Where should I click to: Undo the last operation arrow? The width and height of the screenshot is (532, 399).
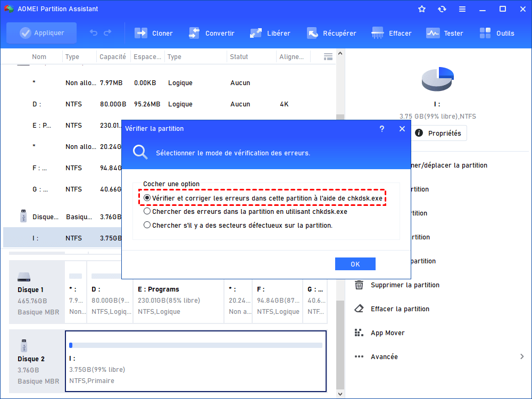(x=93, y=33)
